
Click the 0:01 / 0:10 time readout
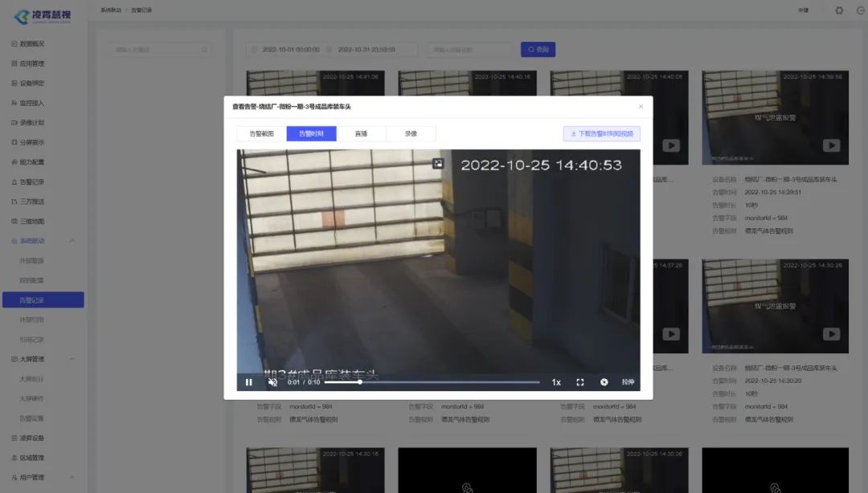point(303,381)
